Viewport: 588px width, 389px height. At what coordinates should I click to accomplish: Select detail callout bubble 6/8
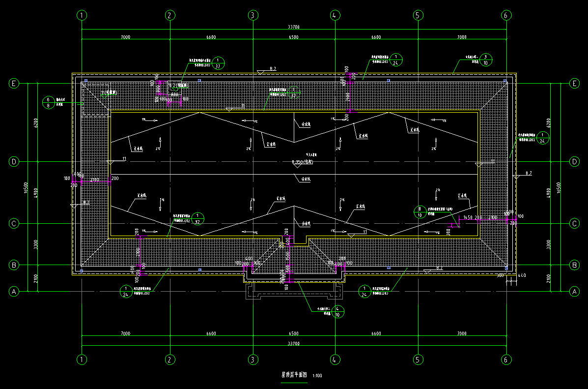(x=48, y=102)
